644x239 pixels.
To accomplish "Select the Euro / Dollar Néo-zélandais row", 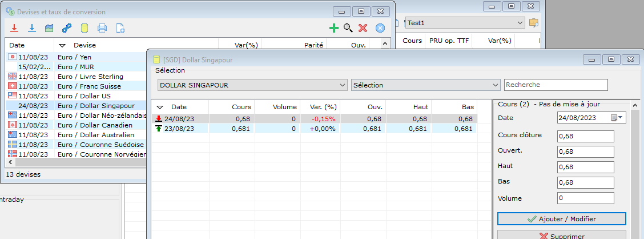I will pyautogui.click(x=77, y=115).
